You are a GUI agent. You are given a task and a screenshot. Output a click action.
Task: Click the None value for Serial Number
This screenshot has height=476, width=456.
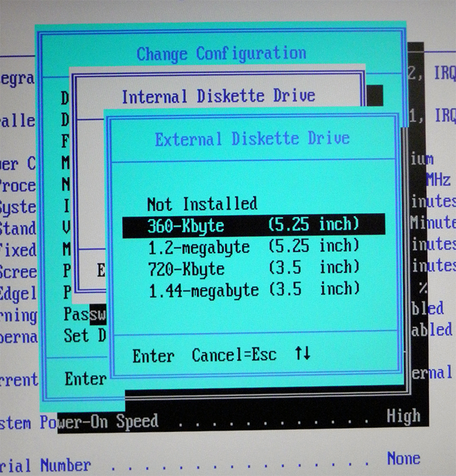pyautogui.click(x=404, y=458)
